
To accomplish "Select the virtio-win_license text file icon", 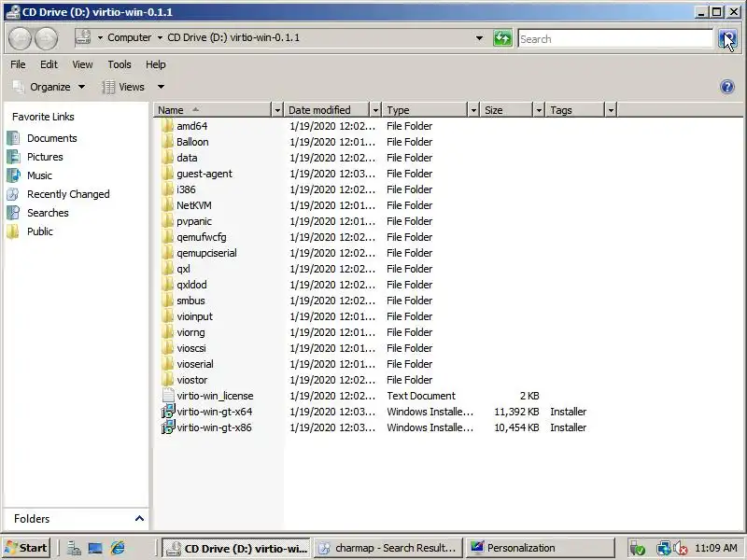I will tap(168, 396).
